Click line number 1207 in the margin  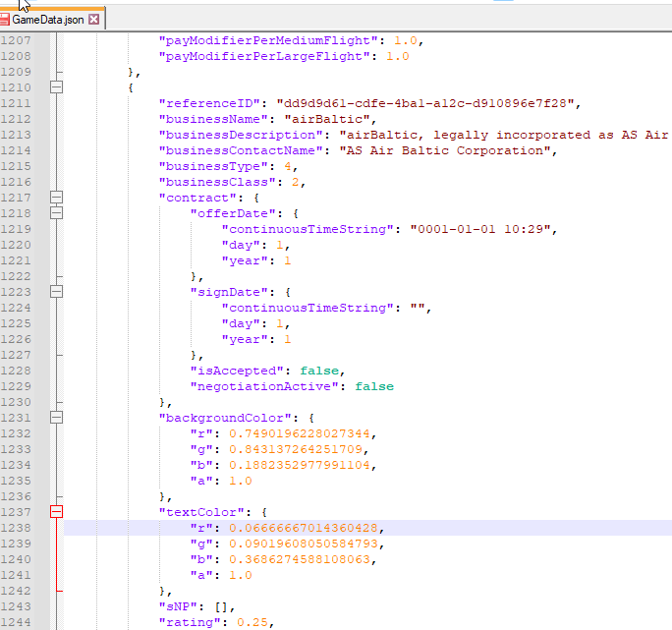(16, 40)
